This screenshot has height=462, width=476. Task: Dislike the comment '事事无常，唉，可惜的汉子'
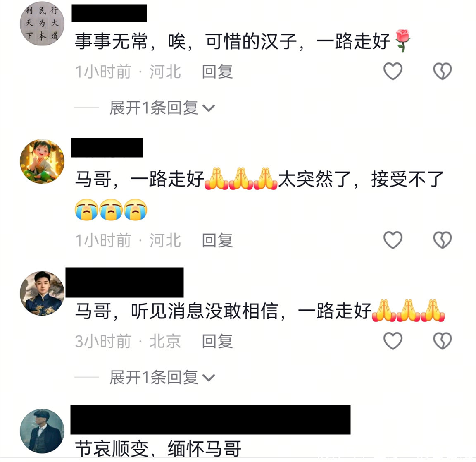(x=442, y=71)
